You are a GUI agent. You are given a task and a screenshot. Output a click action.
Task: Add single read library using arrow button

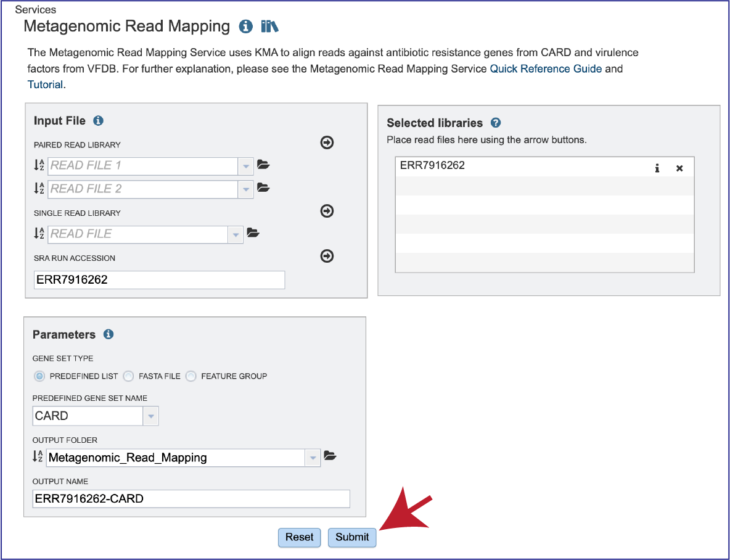click(x=327, y=211)
